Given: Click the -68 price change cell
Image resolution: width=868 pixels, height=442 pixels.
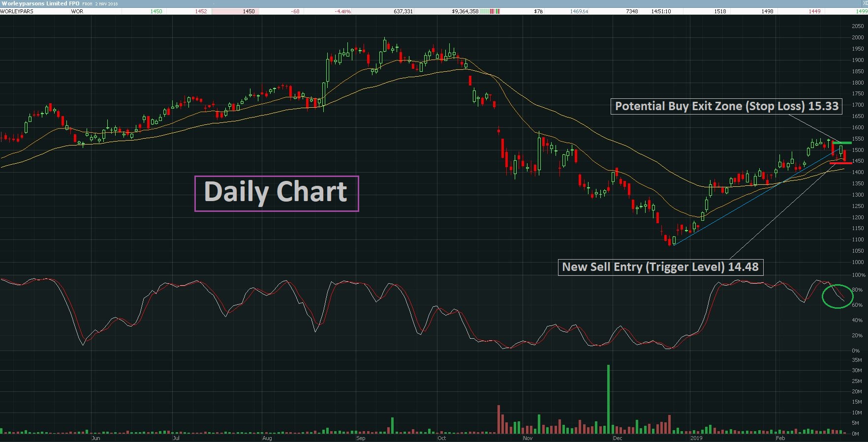Looking at the screenshot, I should coord(295,11).
